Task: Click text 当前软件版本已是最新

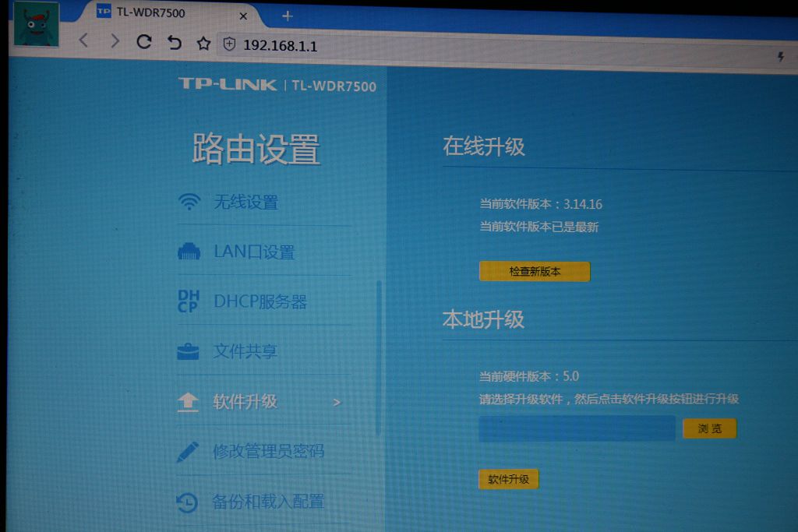Action: click(539, 227)
